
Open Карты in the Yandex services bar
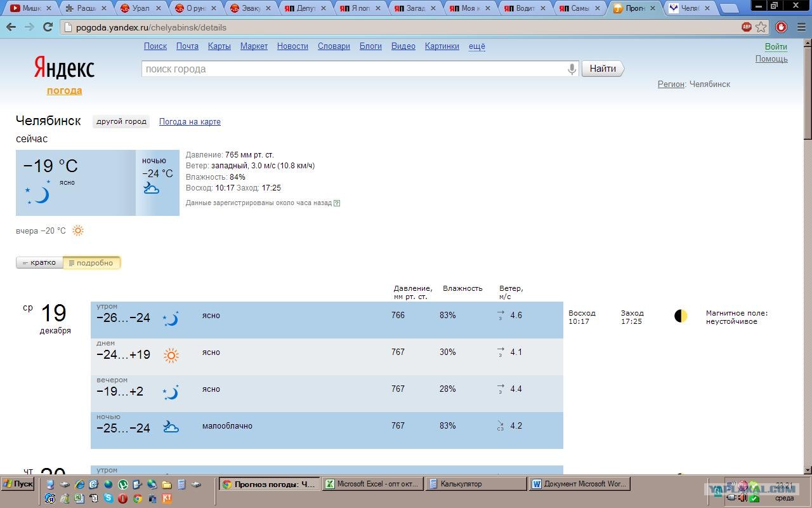pos(219,46)
